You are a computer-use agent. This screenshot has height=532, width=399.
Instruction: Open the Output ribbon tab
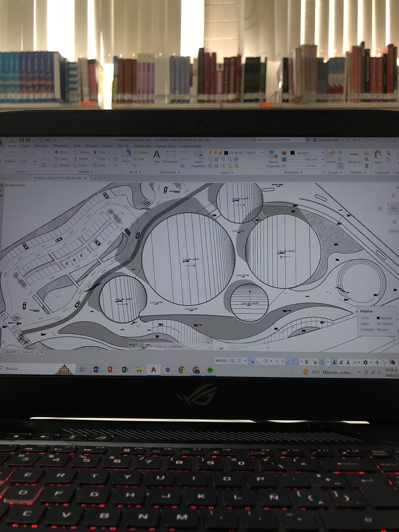(107, 146)
